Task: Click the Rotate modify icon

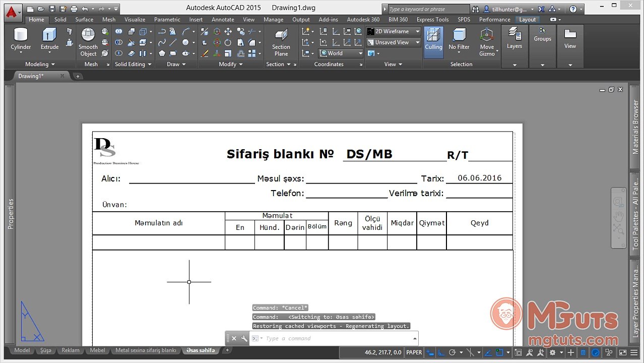Action: tap(228, 42)
